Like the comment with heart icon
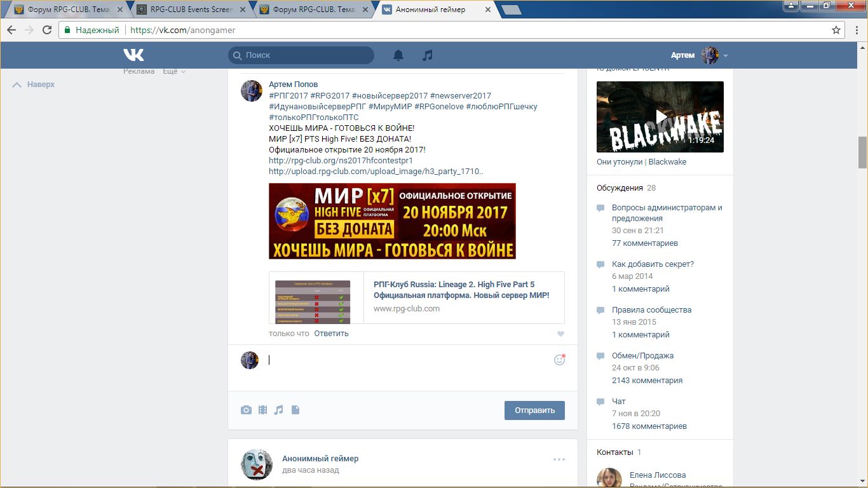868x488 pixels. pos(560,334)
